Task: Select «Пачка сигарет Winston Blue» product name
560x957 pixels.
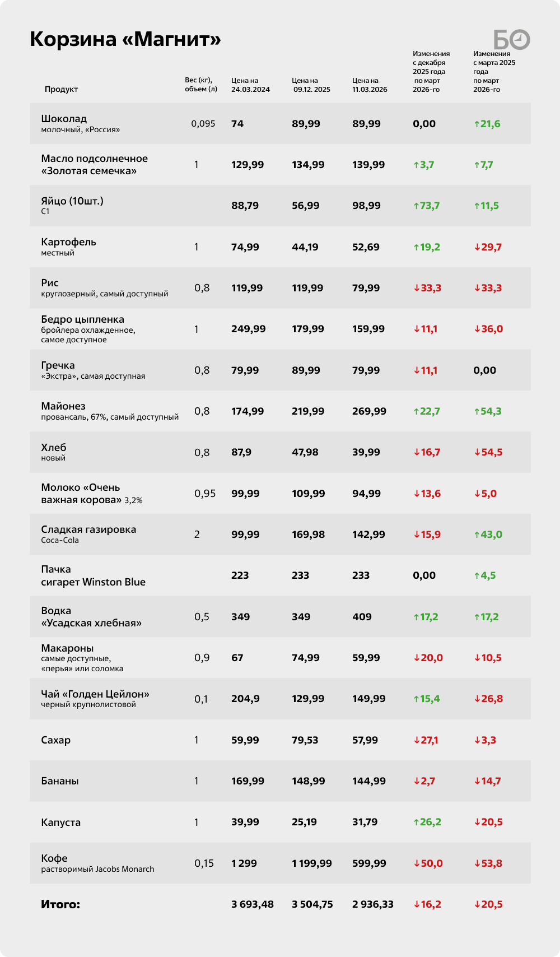Action: 93,576
